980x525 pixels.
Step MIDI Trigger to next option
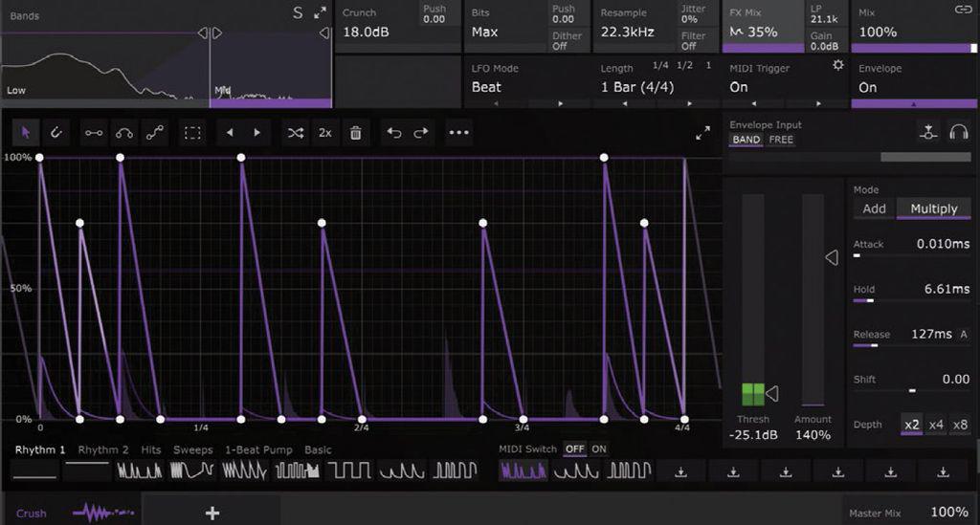(818, 103)
